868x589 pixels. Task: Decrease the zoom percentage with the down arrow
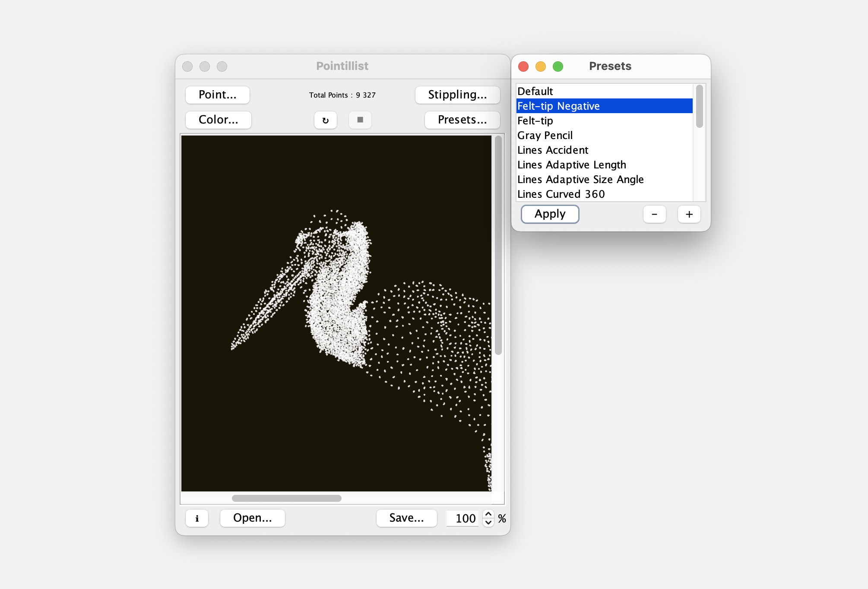[x=488, y=522]
